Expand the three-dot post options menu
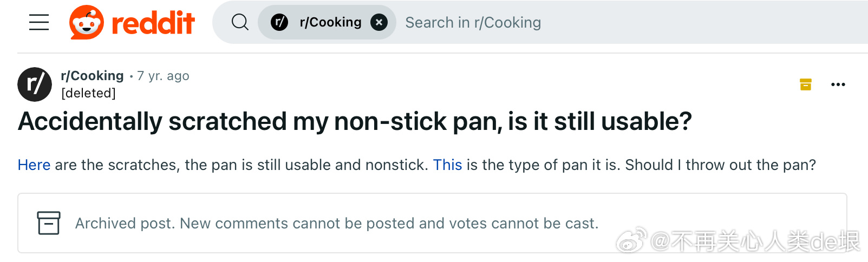This screenshot has height=262, width=868. click(838, 84)
